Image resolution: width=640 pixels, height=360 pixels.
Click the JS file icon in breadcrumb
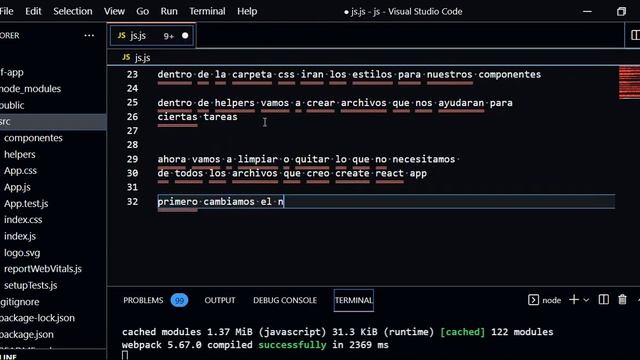[x=126, y=58]
